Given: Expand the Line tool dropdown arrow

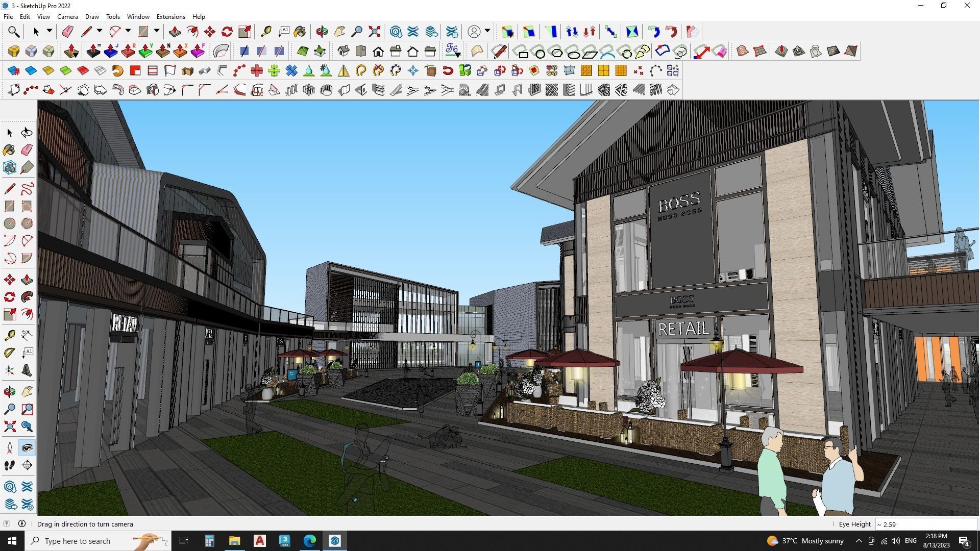Looking at the screenshot, I should coord(100,31).
